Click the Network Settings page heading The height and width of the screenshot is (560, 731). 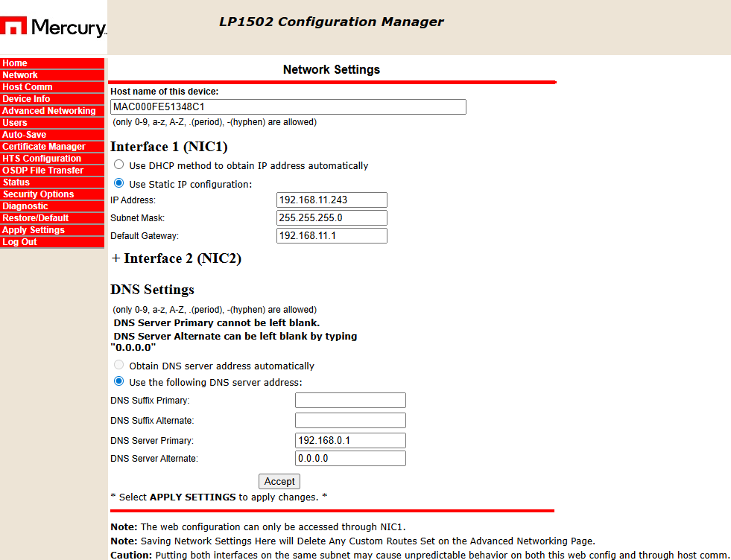click(332, 70)
